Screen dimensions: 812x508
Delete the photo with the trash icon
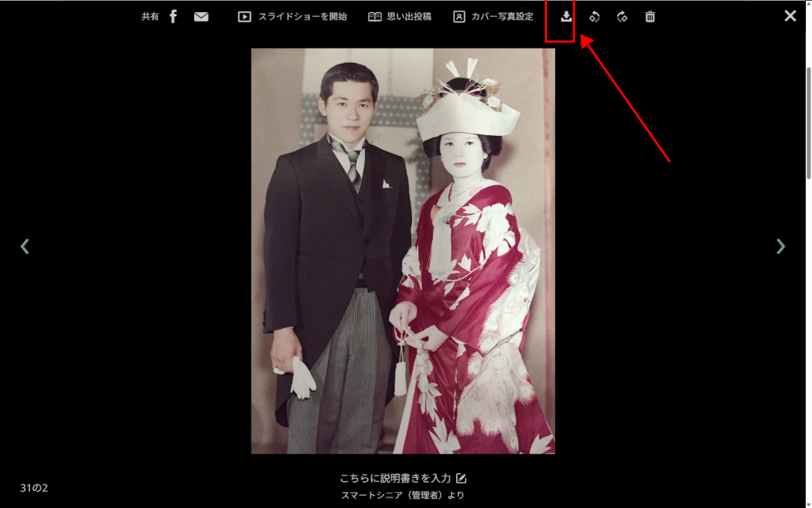pos(650,16)
